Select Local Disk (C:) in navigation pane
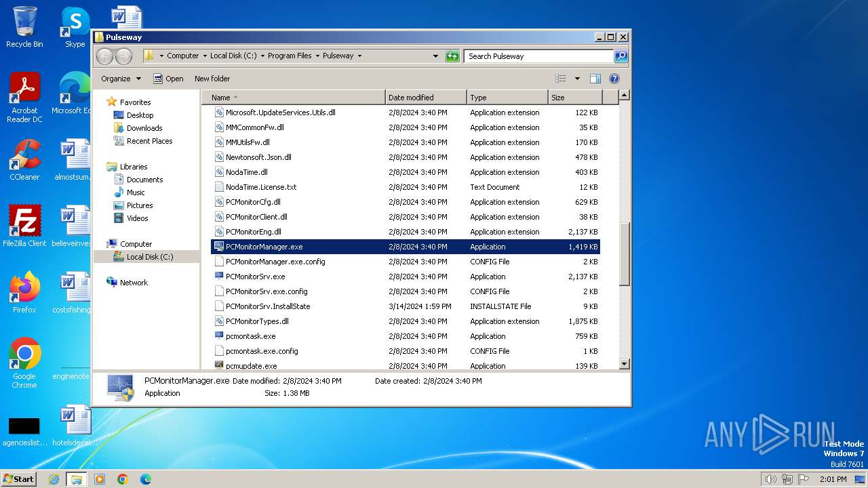 [x=149, y=257]
